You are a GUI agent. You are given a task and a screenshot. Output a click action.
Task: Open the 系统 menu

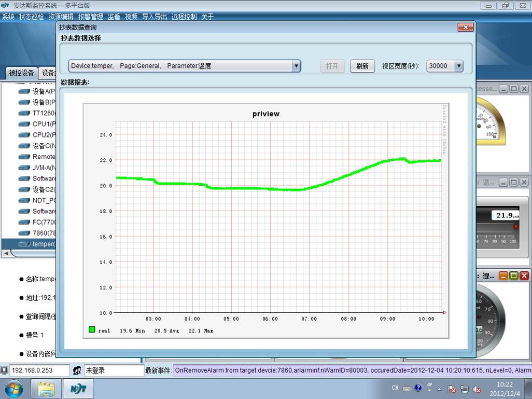tap(8, 17)
